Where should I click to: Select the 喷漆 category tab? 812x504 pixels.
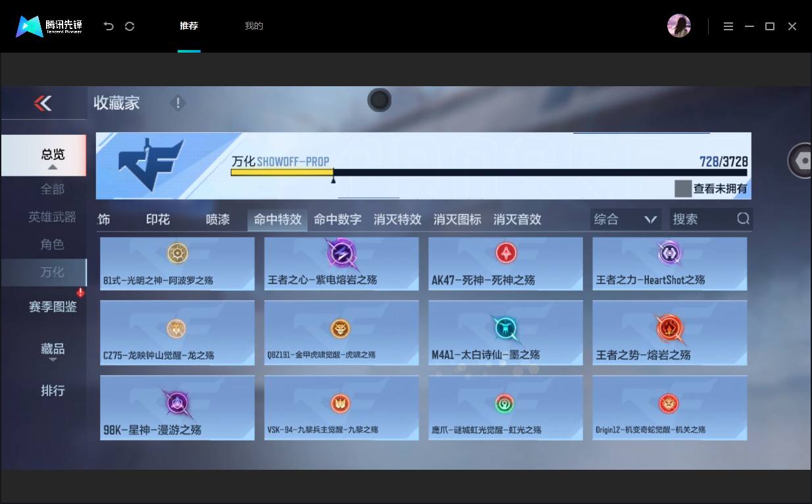click(218, 219)
